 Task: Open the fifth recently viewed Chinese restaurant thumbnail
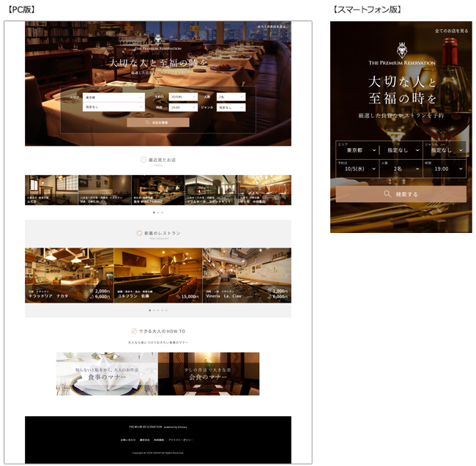point(264,190)
